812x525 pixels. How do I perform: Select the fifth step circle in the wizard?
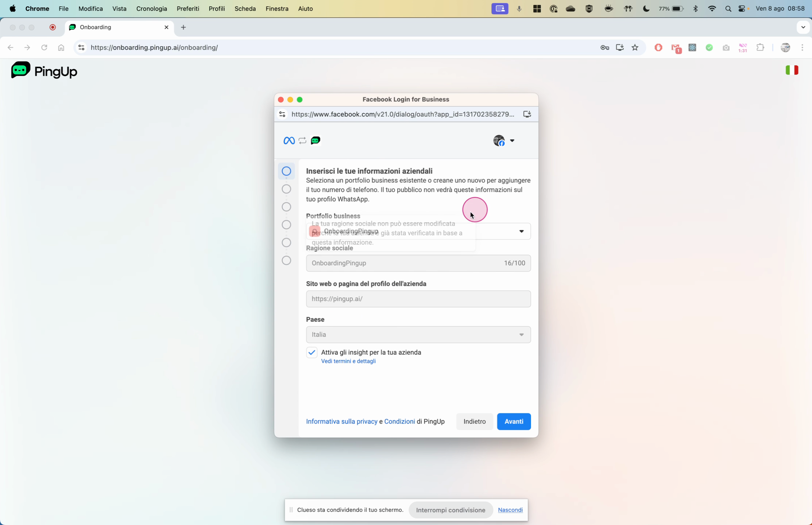tap(286, 242)
